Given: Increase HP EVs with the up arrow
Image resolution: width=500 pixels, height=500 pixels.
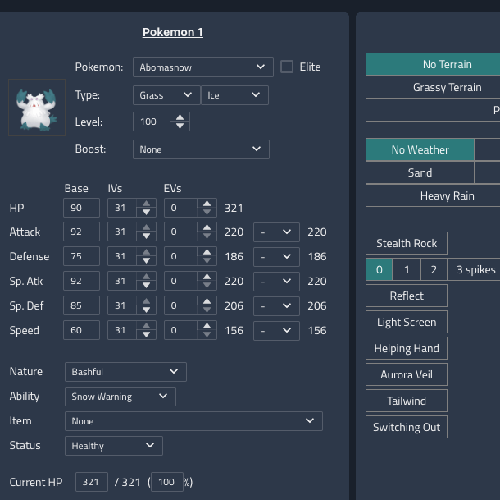Looking at the screenshot, I should 207,204.
